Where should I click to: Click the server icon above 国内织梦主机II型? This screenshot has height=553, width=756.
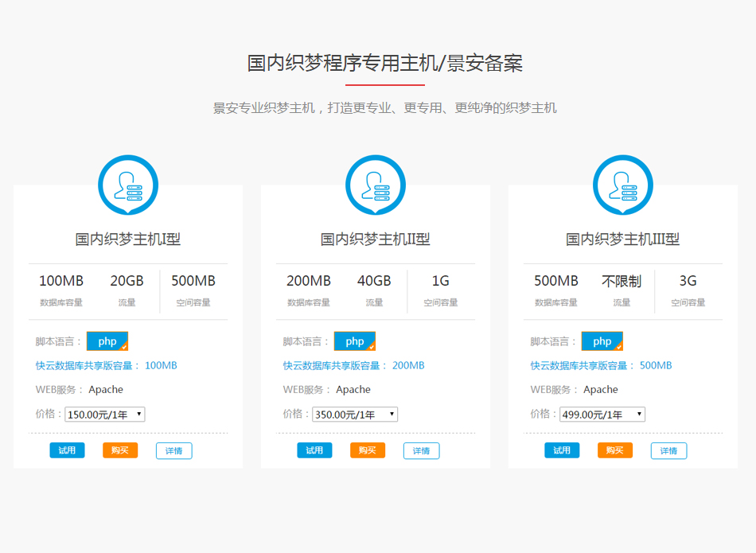click(x=376, y=185)
